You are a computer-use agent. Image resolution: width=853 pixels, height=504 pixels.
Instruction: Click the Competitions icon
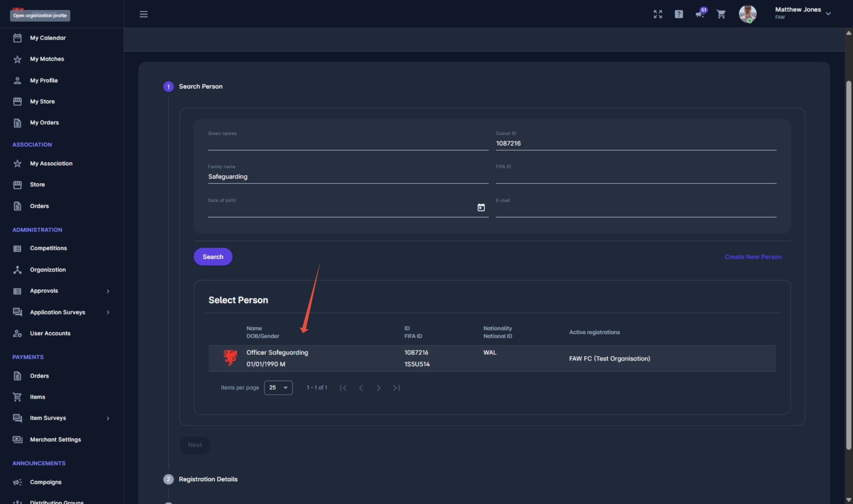pyautogui.click(x=17, y=248)
